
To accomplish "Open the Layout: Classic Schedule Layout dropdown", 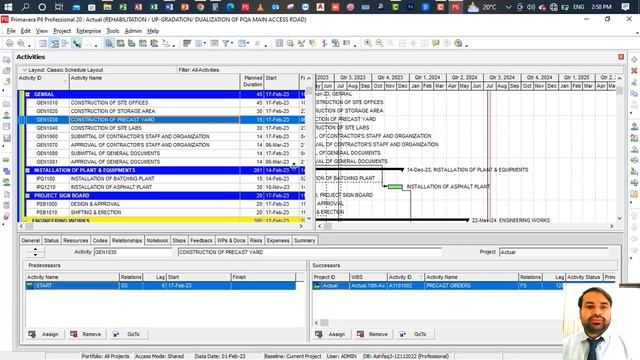I will [24, 70].
